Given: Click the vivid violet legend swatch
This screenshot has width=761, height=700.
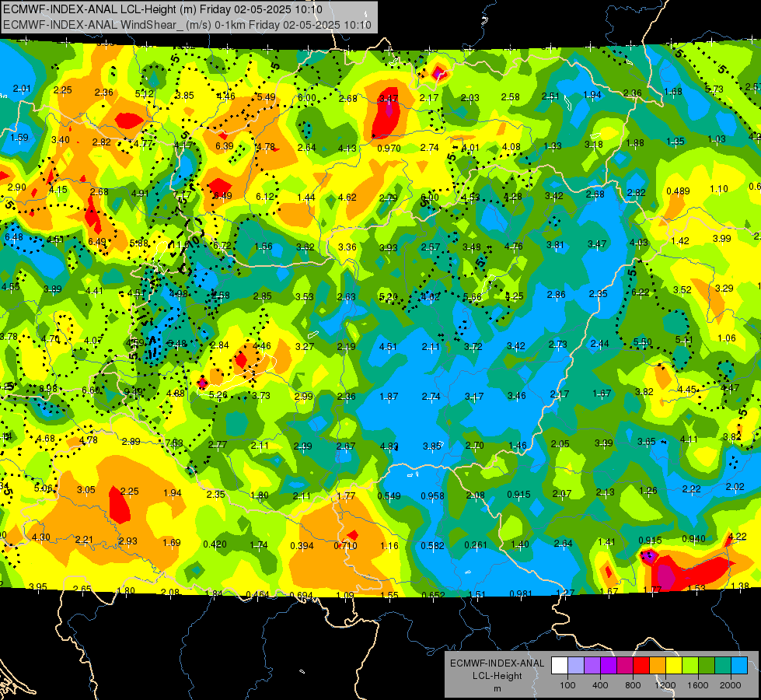Looking at the screenshot, I should [x=609, y=666].
